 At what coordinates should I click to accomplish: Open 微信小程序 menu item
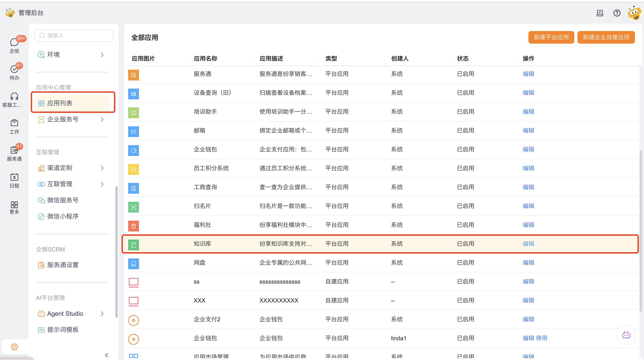63,216
